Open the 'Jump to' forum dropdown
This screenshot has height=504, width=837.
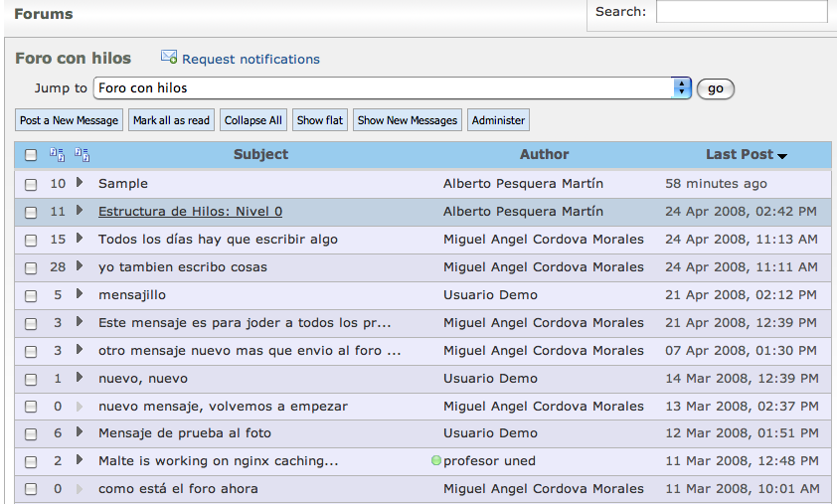click(682, 88)
